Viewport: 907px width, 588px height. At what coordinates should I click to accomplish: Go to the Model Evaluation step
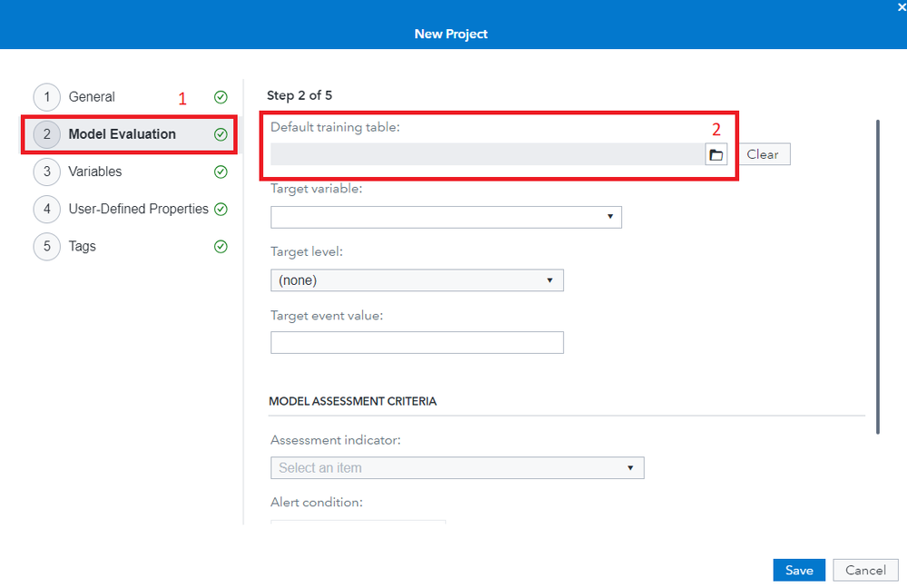tap(122, 134)
